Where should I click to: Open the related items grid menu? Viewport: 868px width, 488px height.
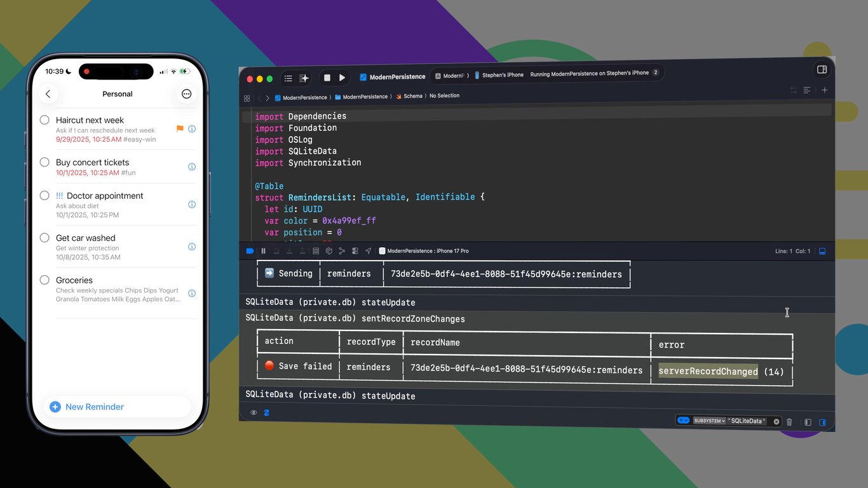247,98
